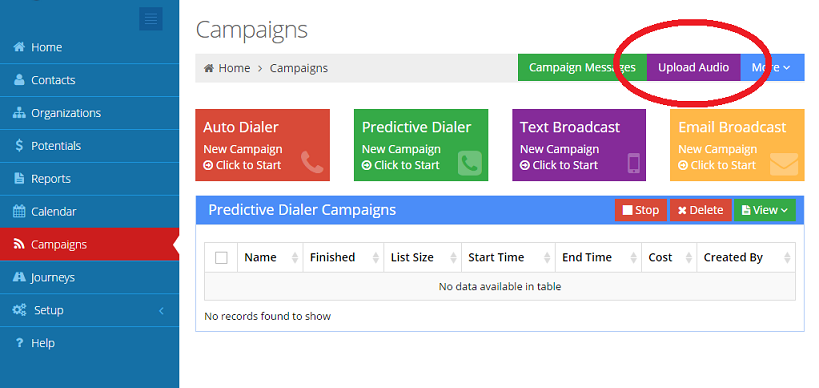Sort the table by List Size column
Screen dimensions: 819x388
pos(423,257)
